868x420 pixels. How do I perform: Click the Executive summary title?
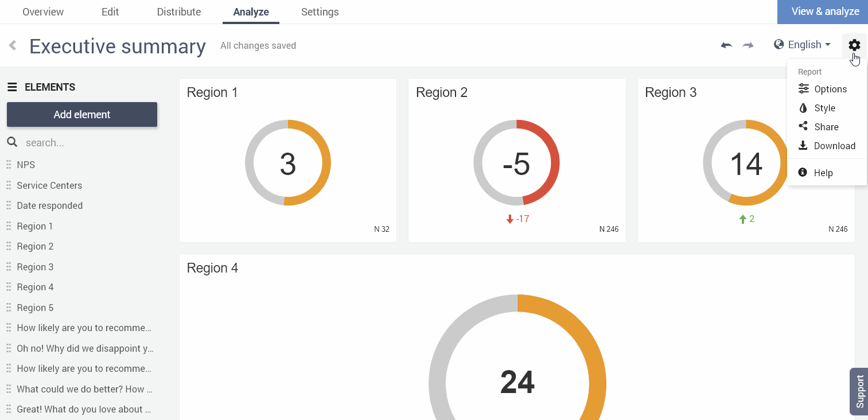[x=118, y=46]
